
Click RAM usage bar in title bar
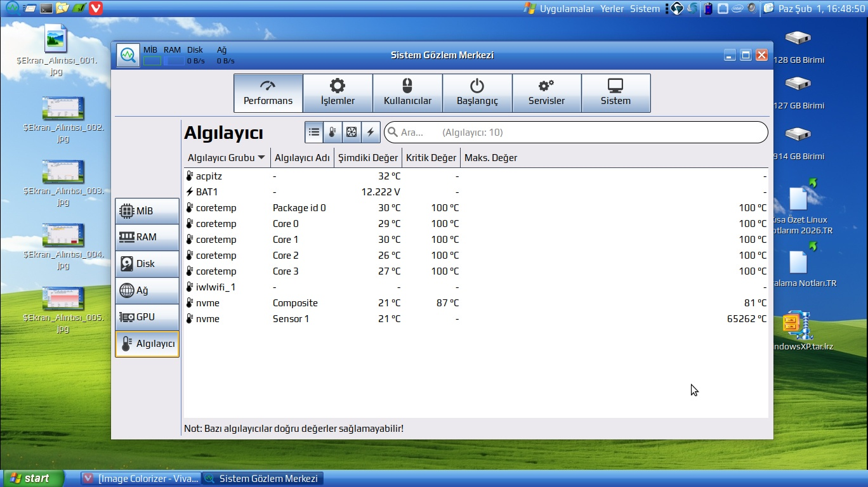pos(174,61)
